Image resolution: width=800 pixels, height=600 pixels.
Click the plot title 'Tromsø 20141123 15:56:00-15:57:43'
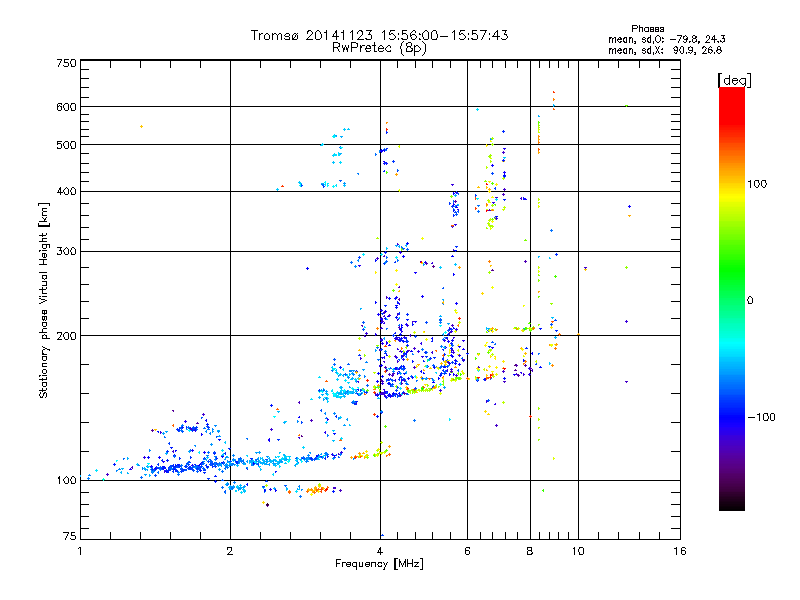pos(380,35)
